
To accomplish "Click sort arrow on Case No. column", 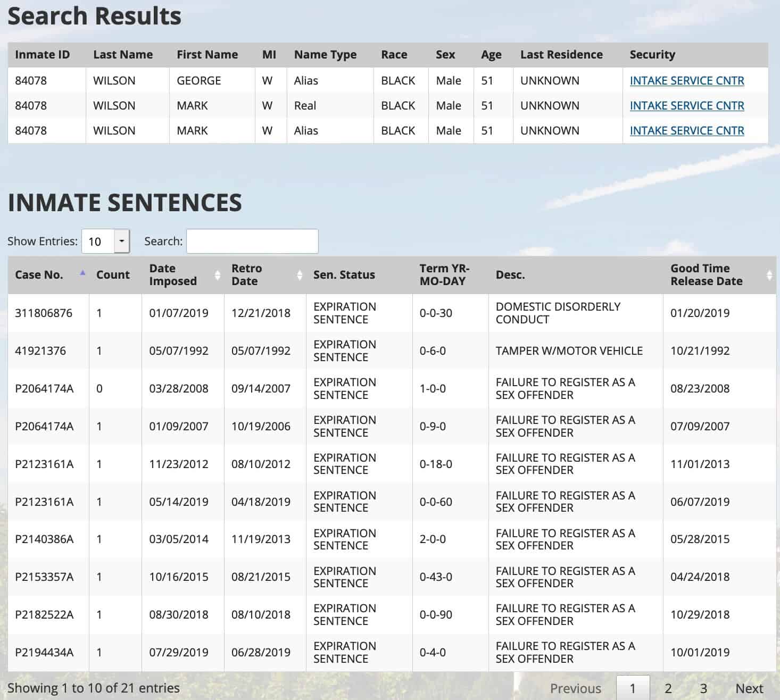I will click(82, 273).
